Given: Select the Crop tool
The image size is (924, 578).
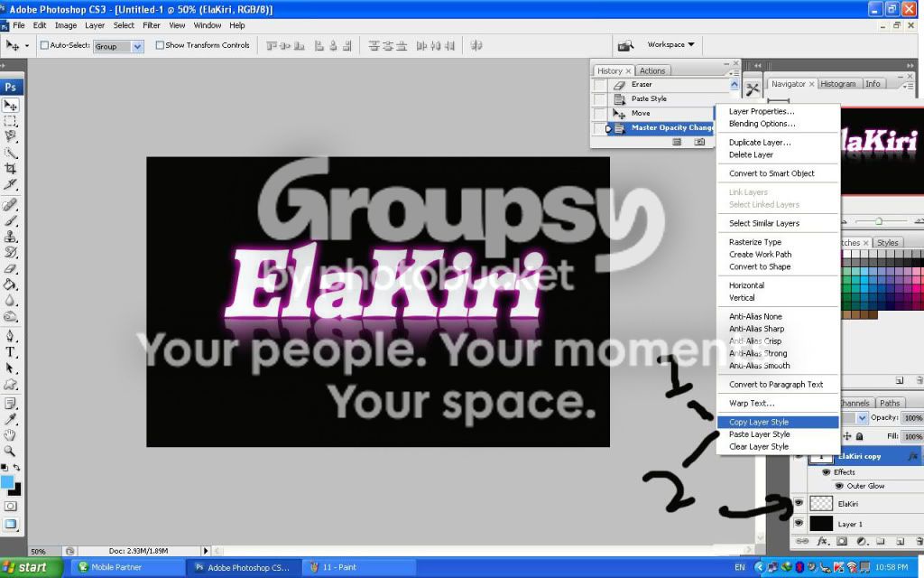Looking at the screenshot, I should (x=11, y=169).
